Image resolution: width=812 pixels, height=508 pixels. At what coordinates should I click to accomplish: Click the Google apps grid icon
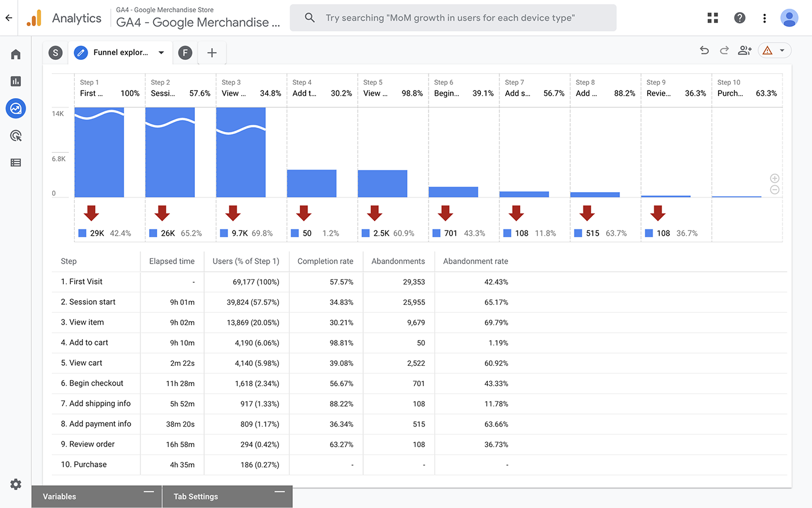pos(712,18)
